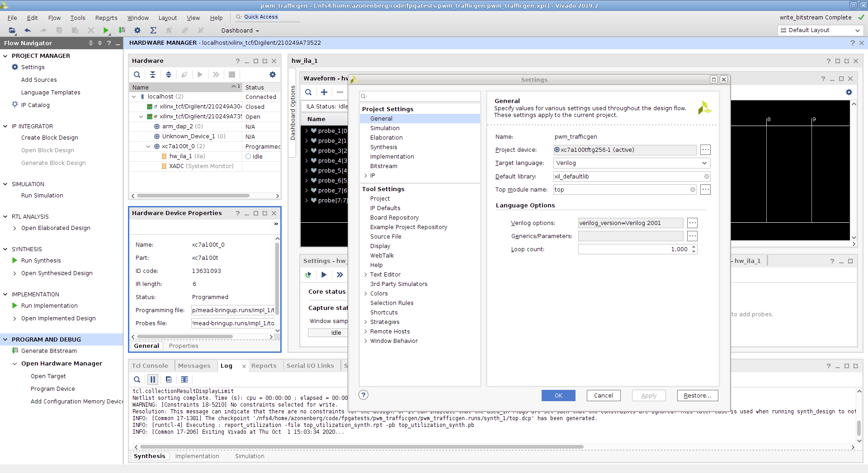Click the auto re-trigger icon in ILA Settings

[308, 275]
